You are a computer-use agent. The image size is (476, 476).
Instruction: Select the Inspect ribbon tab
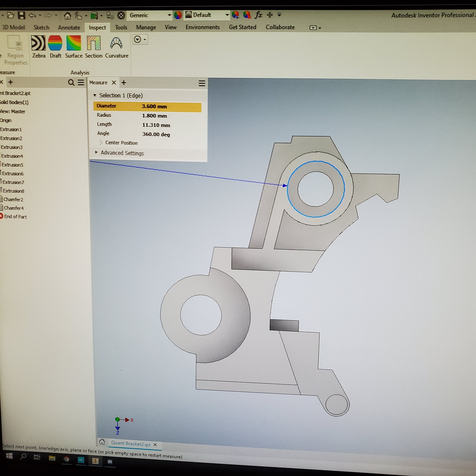[97, 28]
